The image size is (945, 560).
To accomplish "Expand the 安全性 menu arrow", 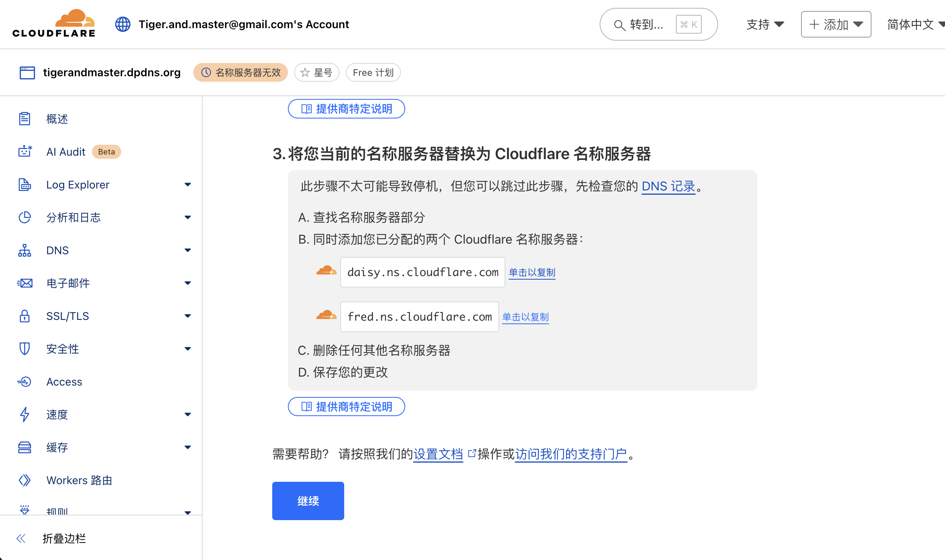I will coord(188,348).
